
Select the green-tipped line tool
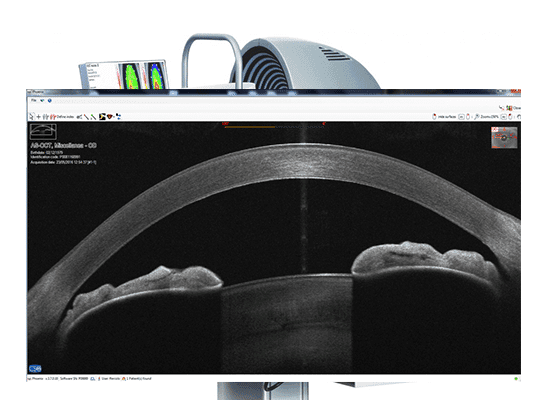point(93,117)
